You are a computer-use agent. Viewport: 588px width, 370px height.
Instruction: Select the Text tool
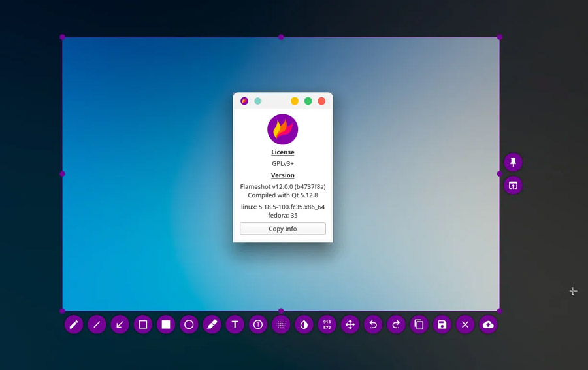(x=235, y=324)
